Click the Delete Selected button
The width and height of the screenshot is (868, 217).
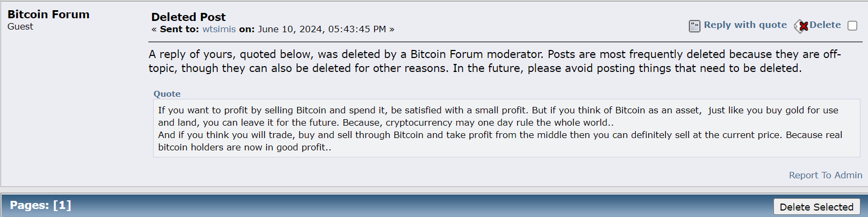(816, 207)
